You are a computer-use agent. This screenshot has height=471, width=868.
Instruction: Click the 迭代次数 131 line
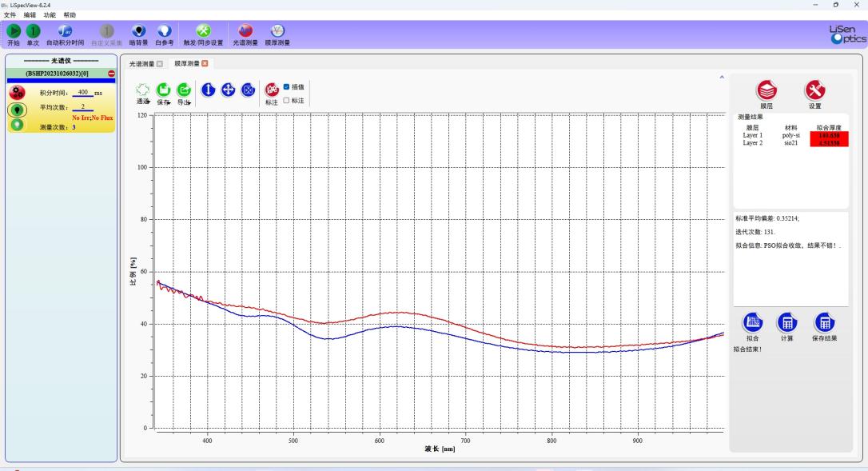pyautogui.click(x=755, y=232)
